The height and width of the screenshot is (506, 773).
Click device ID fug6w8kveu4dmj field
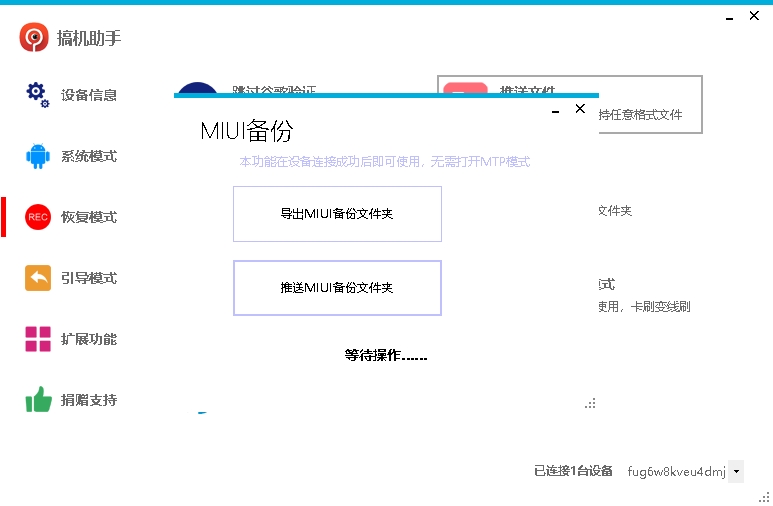point(676,471)
